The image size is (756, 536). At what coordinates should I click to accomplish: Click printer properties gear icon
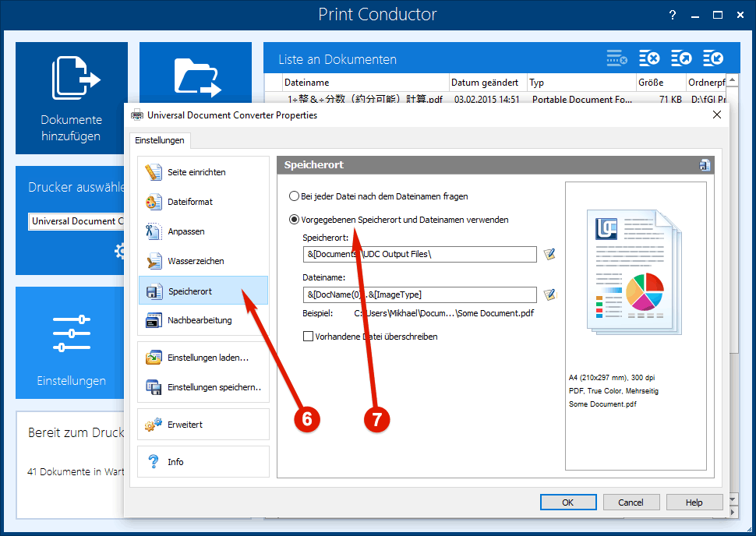[119, 251]
